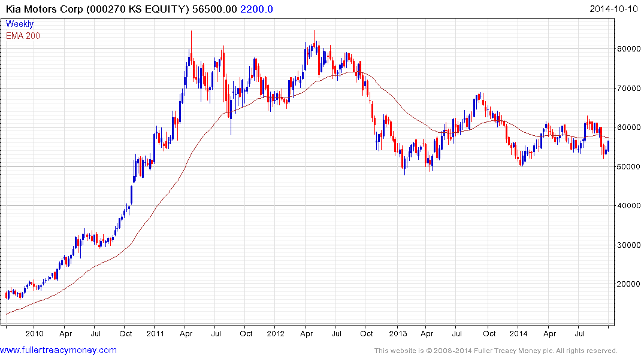This screenshot has width=644, height=359.
Task: Click the 'Weekly' legend label
Action: pyautogui.click(x=20, y=24)
